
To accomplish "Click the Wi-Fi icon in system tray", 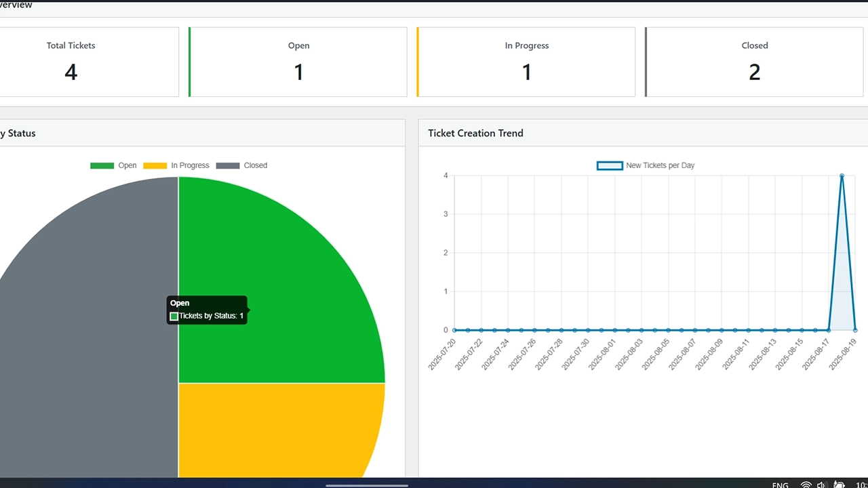I will point(806,484).
